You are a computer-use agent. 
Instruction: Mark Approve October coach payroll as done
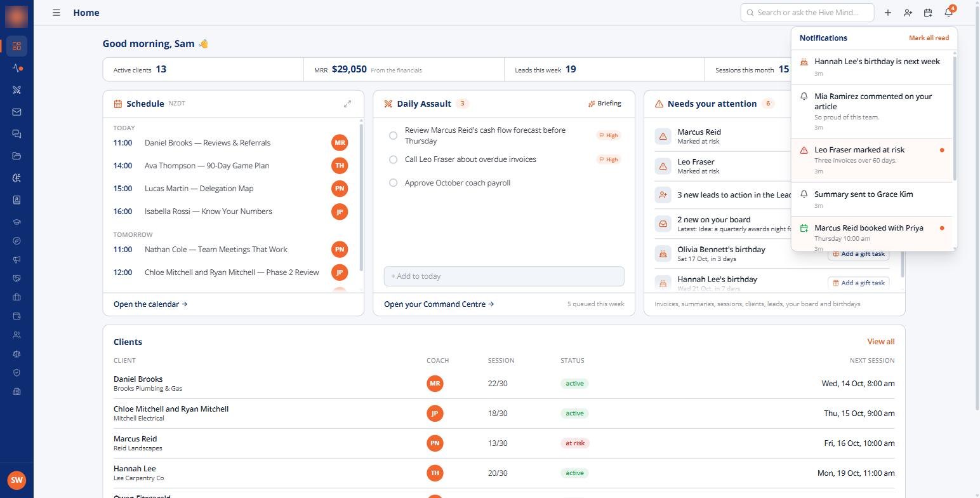point(393,183)
